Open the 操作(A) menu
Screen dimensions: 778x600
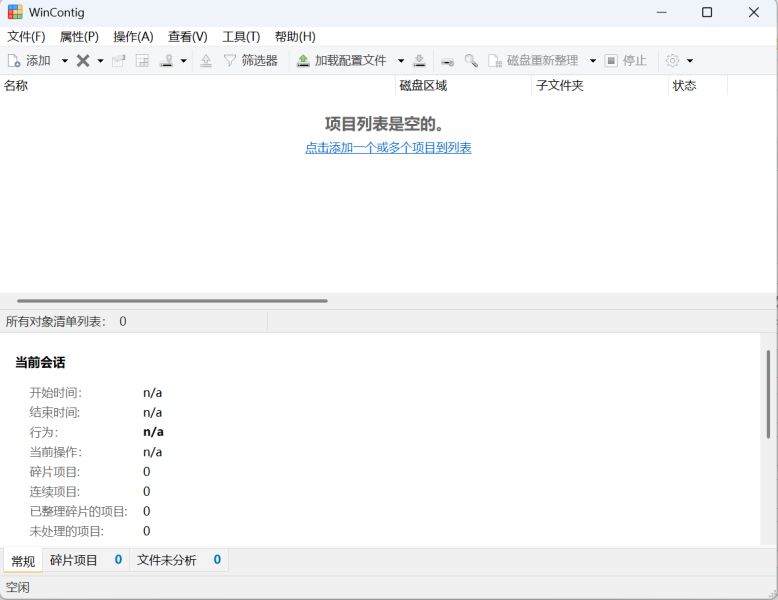[133, 37]
